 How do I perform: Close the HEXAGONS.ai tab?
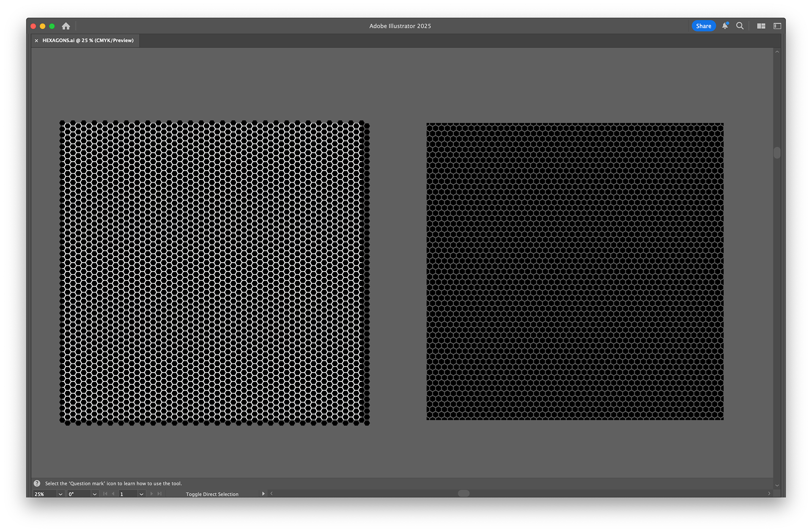pyautogui.click(x=36, y=41)
